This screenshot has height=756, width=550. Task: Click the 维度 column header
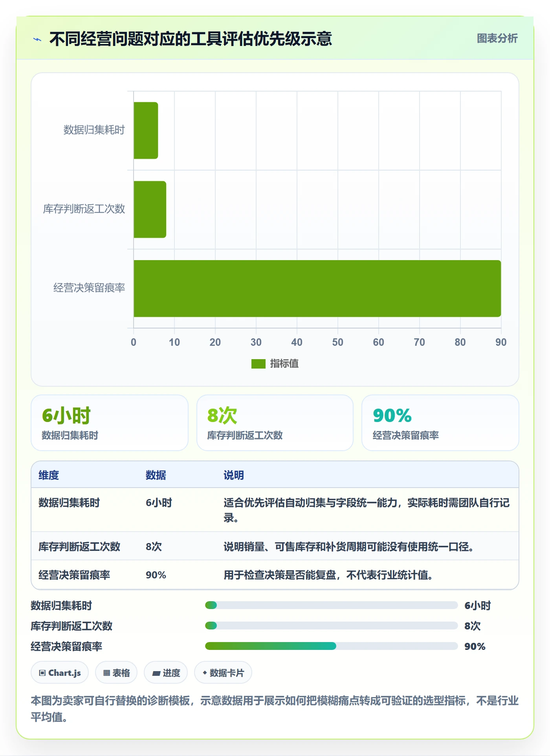(49, 475)
